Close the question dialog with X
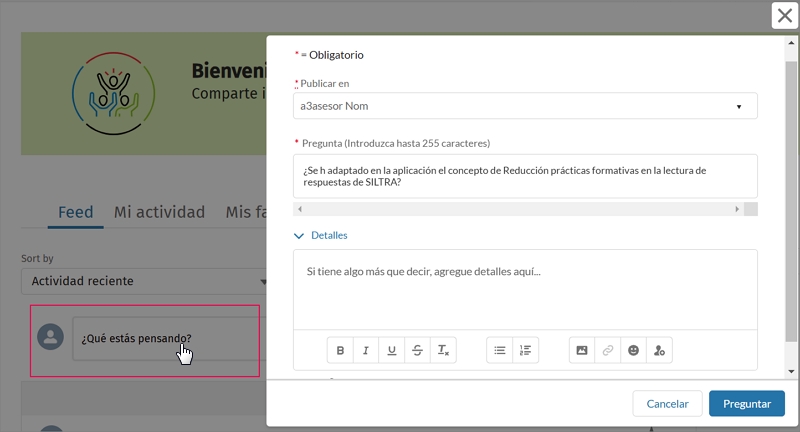 (x=785, y=15)
